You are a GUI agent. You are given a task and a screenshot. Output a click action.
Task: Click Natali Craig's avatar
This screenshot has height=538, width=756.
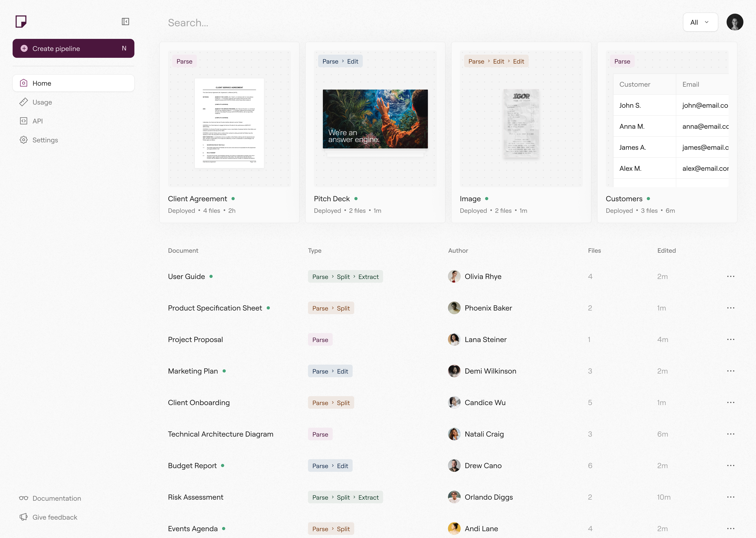pyautogui.click(x=454, y=434)
